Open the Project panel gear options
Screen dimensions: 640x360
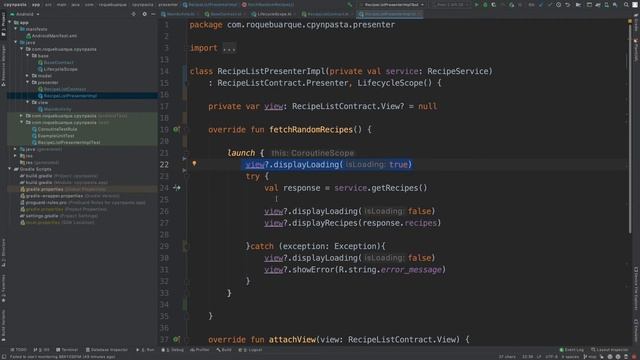(x=144, y=14)
